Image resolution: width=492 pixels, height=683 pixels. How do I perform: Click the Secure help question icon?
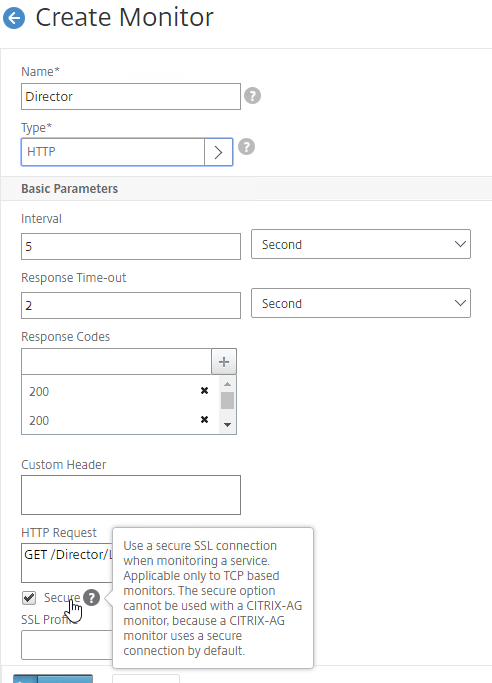coord(91,598)
